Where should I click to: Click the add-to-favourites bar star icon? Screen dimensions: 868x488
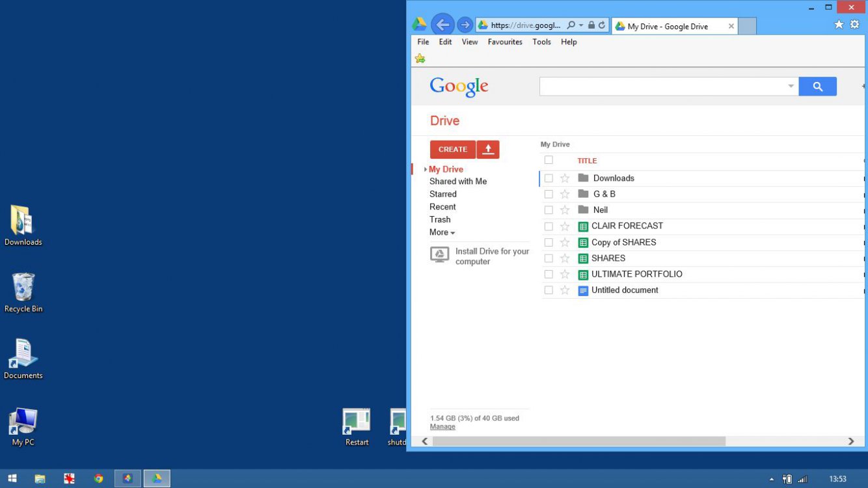click(420, 59)
